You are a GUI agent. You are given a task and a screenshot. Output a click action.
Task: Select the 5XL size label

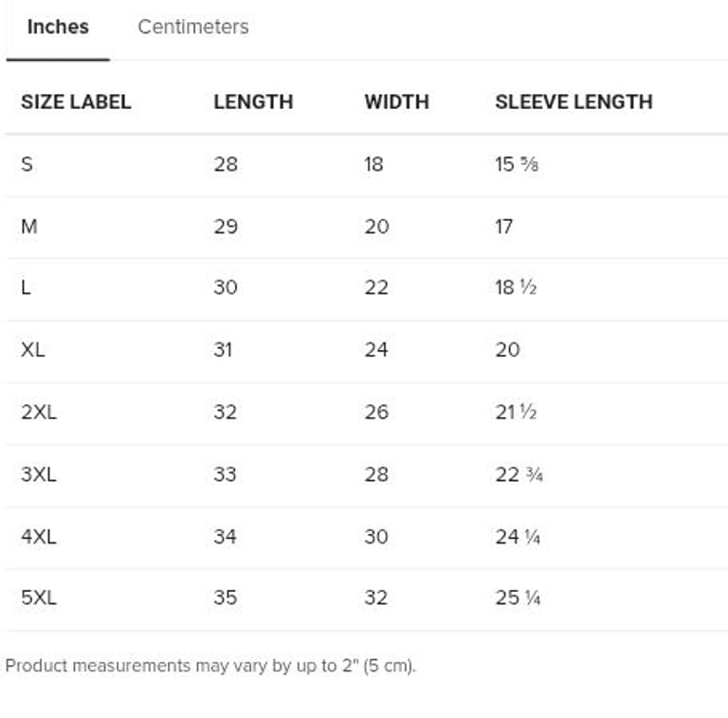pos(39,598)
